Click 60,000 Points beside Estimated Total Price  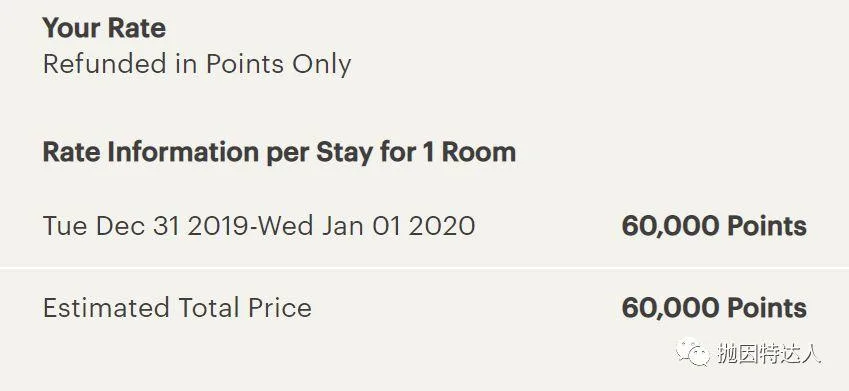pos(714,308)
